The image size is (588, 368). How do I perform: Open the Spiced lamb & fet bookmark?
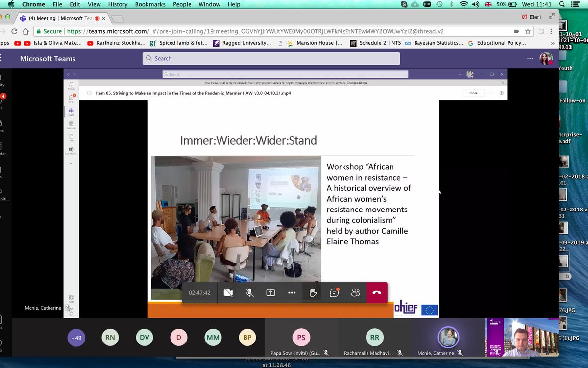pos(179,43)
